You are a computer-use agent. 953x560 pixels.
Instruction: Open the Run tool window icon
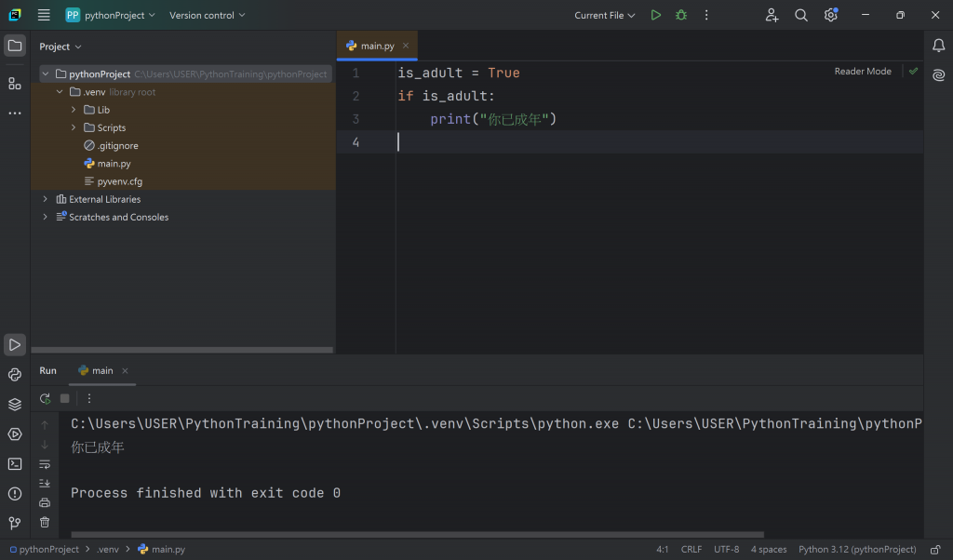[15, 345]
